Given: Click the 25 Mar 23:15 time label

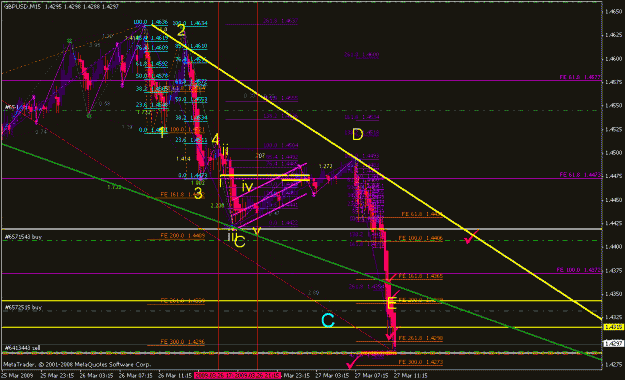Looking at the screenshot, I should [x=57, y=375].
